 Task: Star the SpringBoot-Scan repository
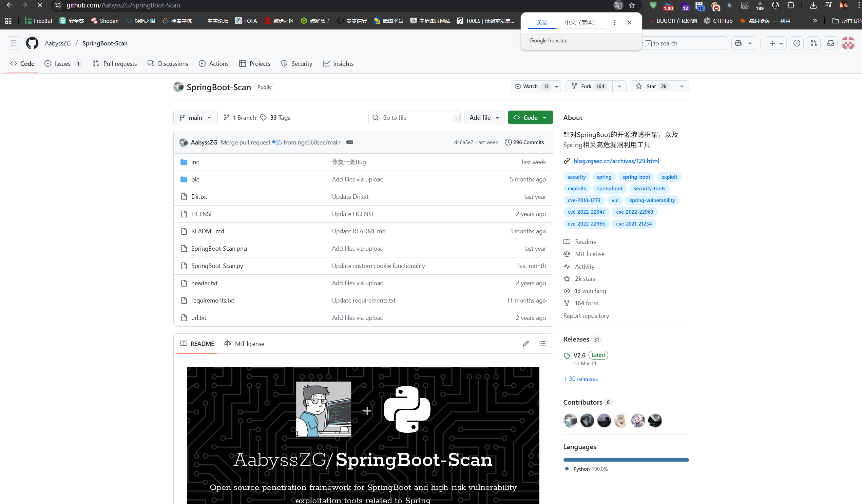[x=652, y=86]
